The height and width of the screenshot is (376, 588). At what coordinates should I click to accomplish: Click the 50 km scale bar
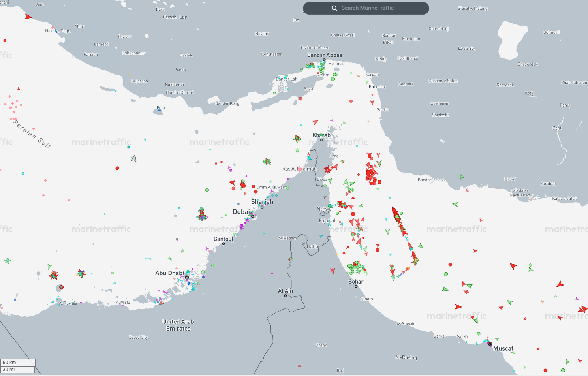coord(18,363)
